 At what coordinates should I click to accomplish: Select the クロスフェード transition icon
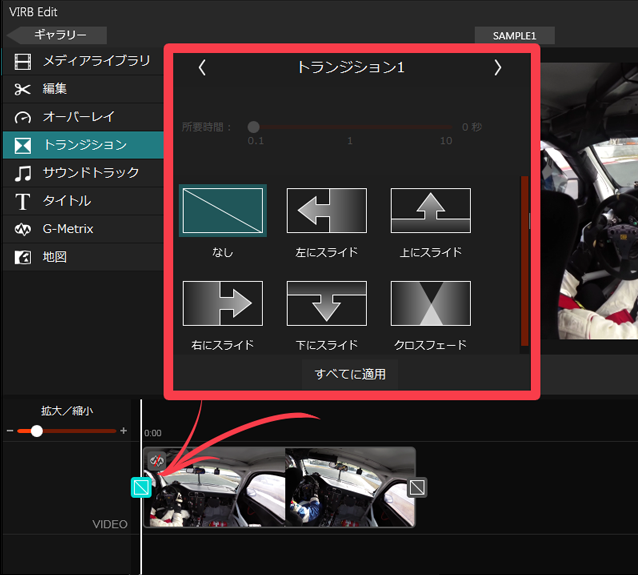pyautogui.click(x=430, y=303)
